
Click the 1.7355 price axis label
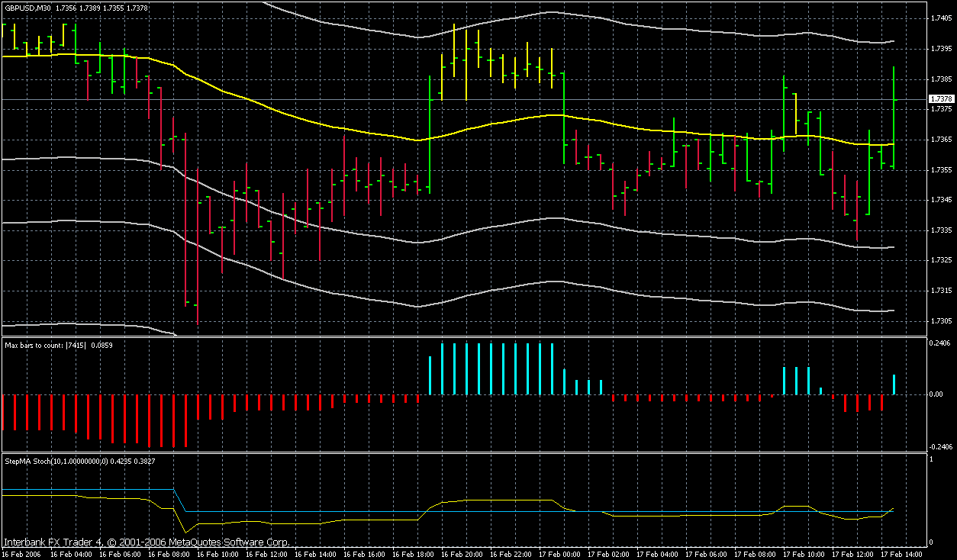(x=941, y=170)
